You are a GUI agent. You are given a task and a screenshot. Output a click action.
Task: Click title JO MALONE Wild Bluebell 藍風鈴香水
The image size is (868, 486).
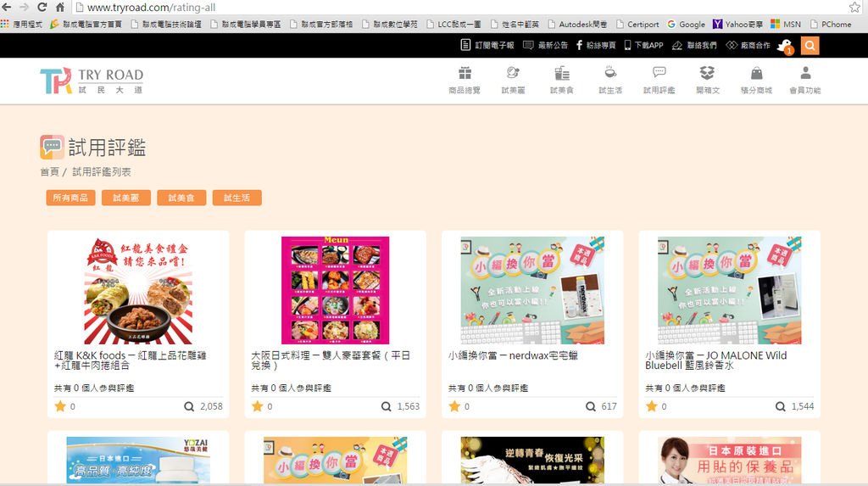pyautogui.click(x=715, y=360)
